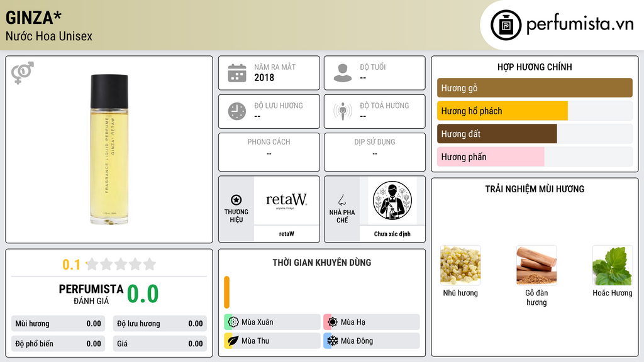
Task: Click the Thời gian khuyên dùng heading
Action: click(x=322, y=262)
